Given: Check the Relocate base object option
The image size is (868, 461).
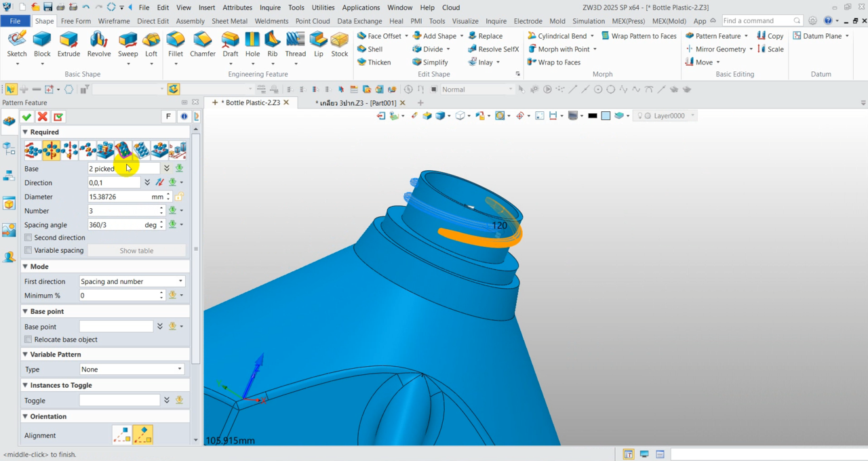Looking at the screenshot, I should [x=28, y=340].
